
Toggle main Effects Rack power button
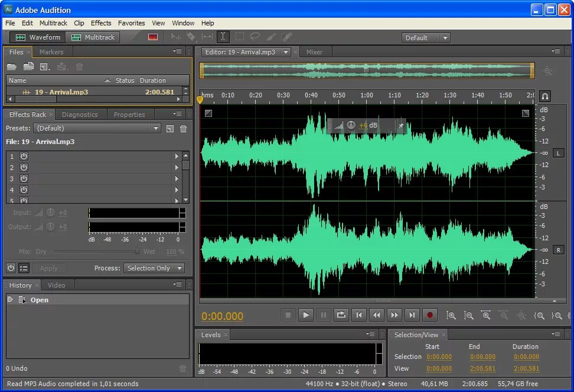pyautogui.click(x=11, y=268)
